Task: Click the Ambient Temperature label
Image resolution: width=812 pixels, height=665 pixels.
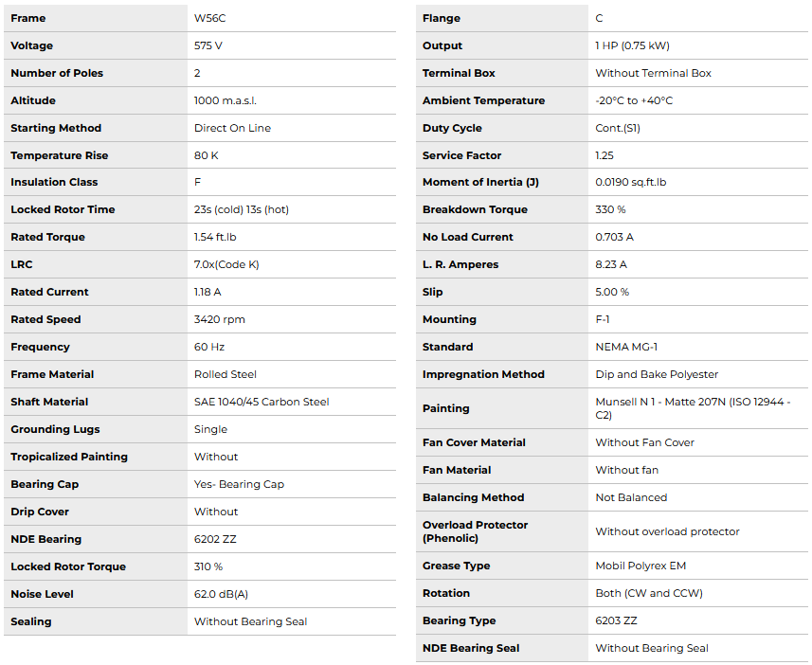Action: click(x=483, y=100)
